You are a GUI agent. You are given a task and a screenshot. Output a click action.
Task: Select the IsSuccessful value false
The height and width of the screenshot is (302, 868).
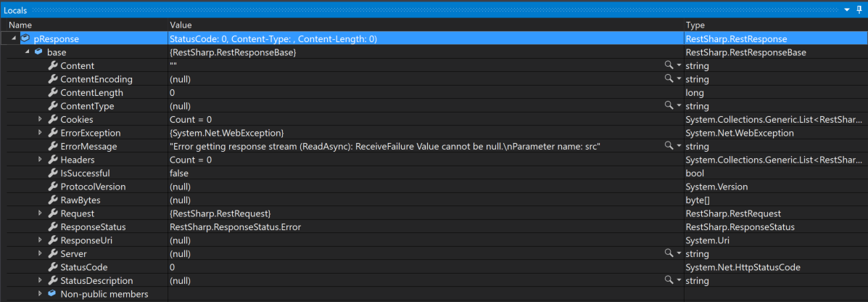(x=179, y=173)
